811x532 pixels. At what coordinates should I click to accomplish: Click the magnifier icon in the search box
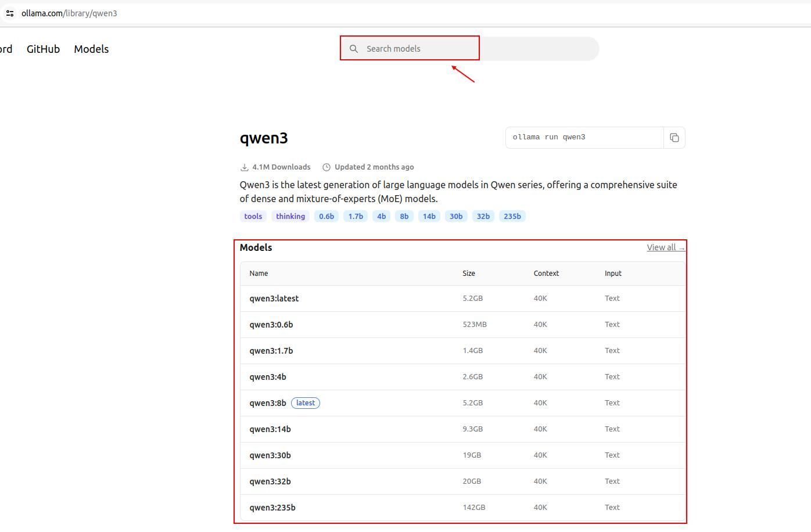pyautogui.click(x=354, y=49)
